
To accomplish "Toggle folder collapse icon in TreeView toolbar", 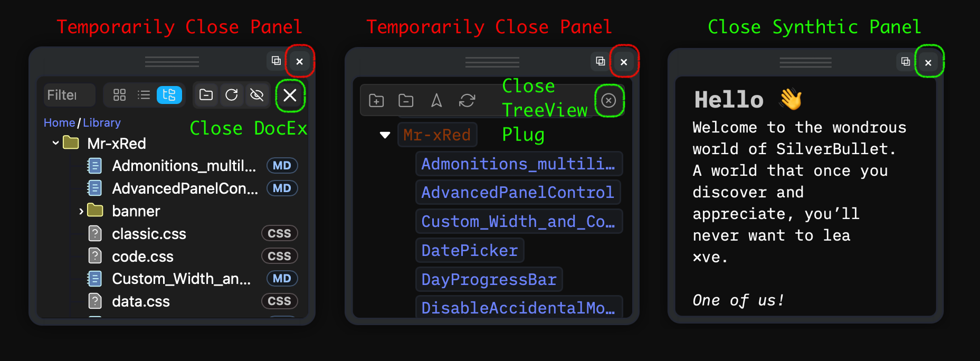I will pos(406,100).
